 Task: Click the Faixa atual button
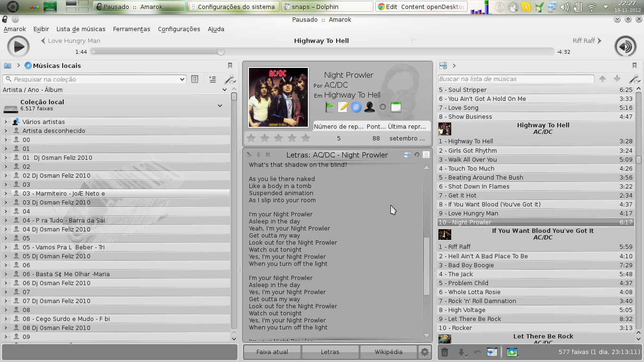272,352
